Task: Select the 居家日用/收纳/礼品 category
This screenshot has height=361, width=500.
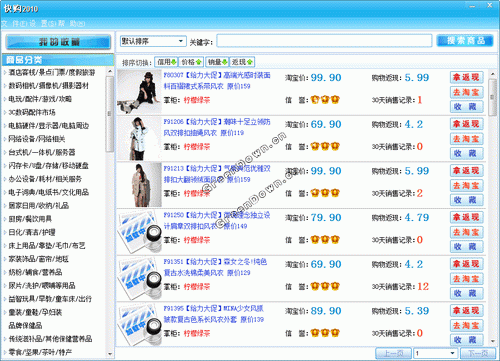Action: coord(39,206)
